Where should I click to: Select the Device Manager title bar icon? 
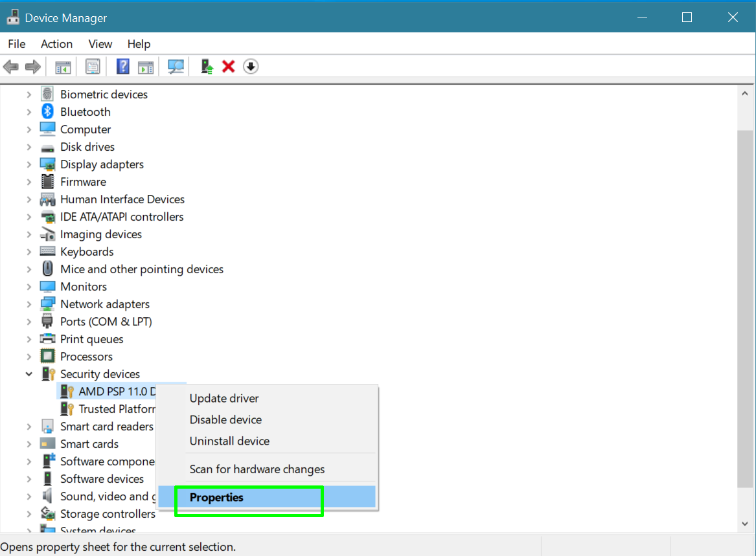pos(13,17)
